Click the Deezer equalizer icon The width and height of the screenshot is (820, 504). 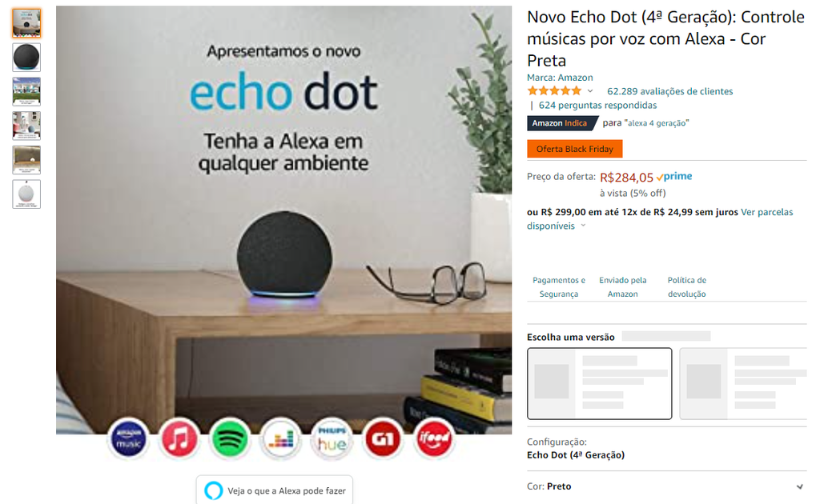[x=281, y=438]
